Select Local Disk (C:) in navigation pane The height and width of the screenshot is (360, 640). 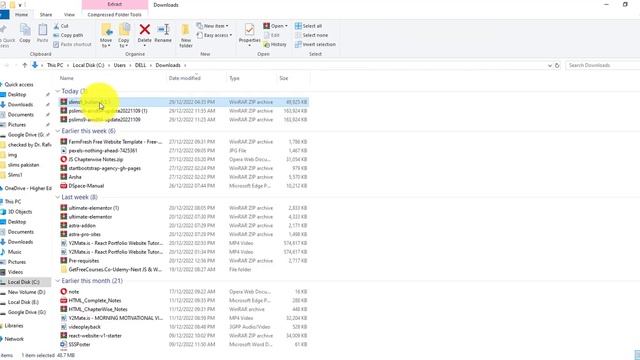click(24, 282)
